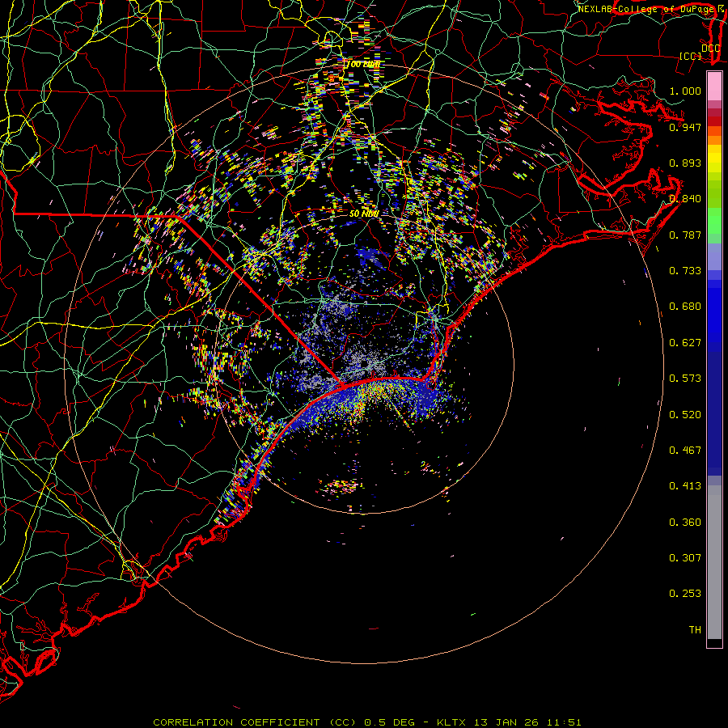This screenshot has width=728, height=728.
Task: Pick the gray segment of the color bar
Action: coord(714,562)
